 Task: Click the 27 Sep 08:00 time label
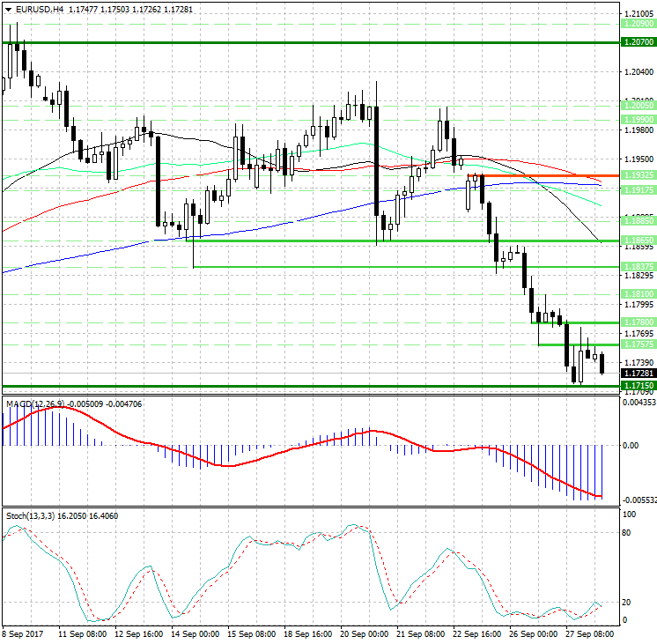pyautogui.click(x=591, y=633)
